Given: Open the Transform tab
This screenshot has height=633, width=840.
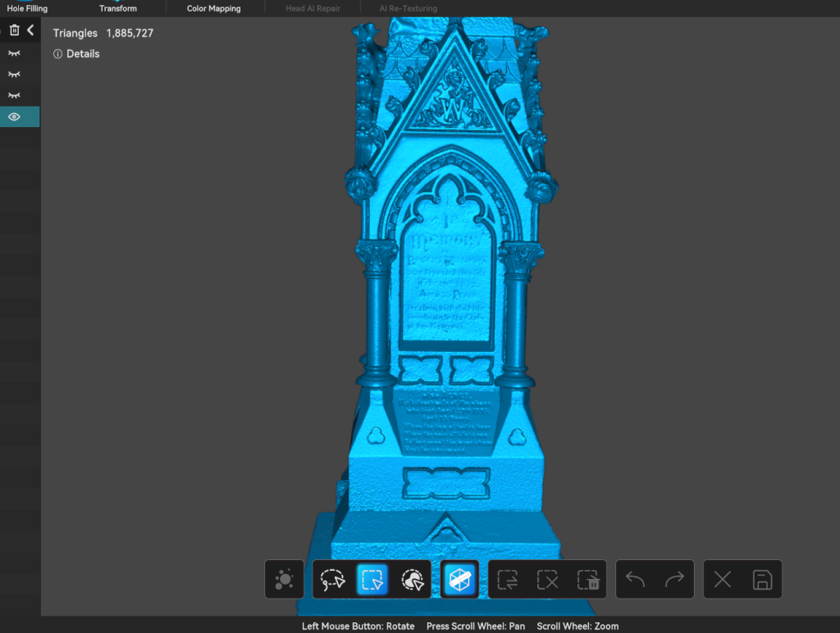Looking at the screenshot, I should click(118, 8).
